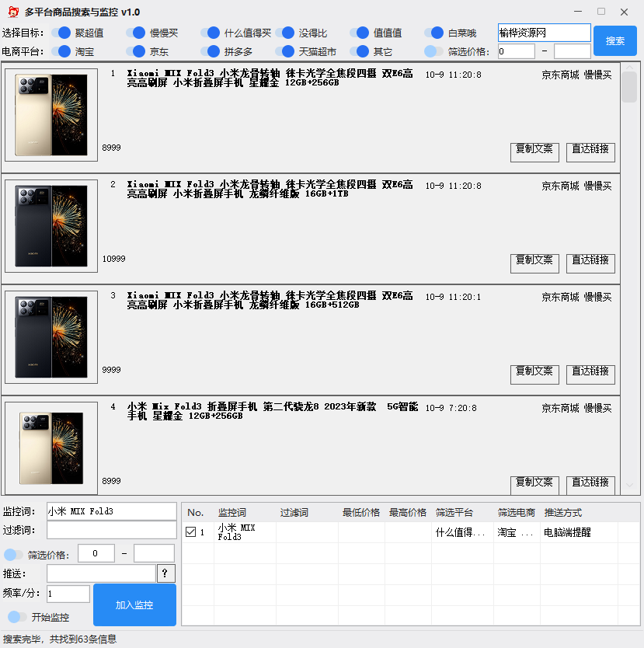644x648 pixels.
Task: Click 复制文案 for result 3 priced 9999
Action: pos(534,375)
